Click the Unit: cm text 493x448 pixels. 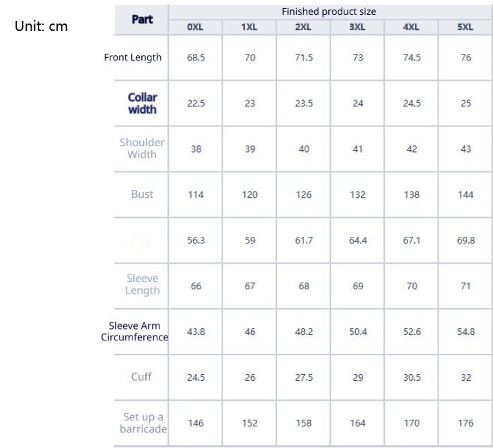coord(41,27)
